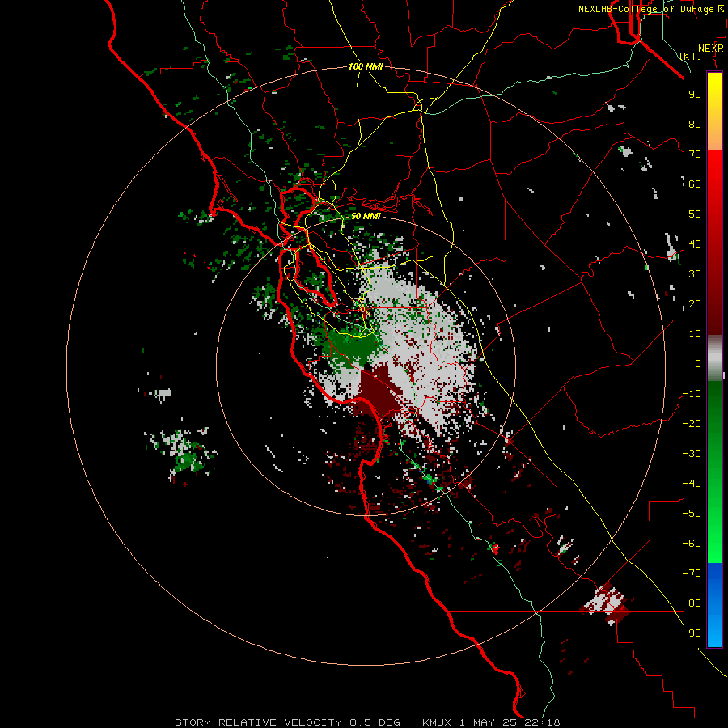Click the -60 value on velocity scale
Viewport: 728px width, 728px height.
[x=692, y=544]
